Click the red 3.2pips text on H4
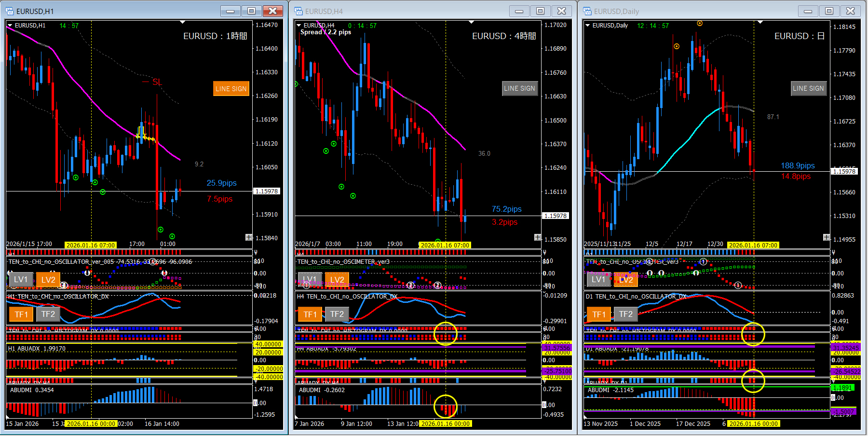 click(x=505, y=222)
